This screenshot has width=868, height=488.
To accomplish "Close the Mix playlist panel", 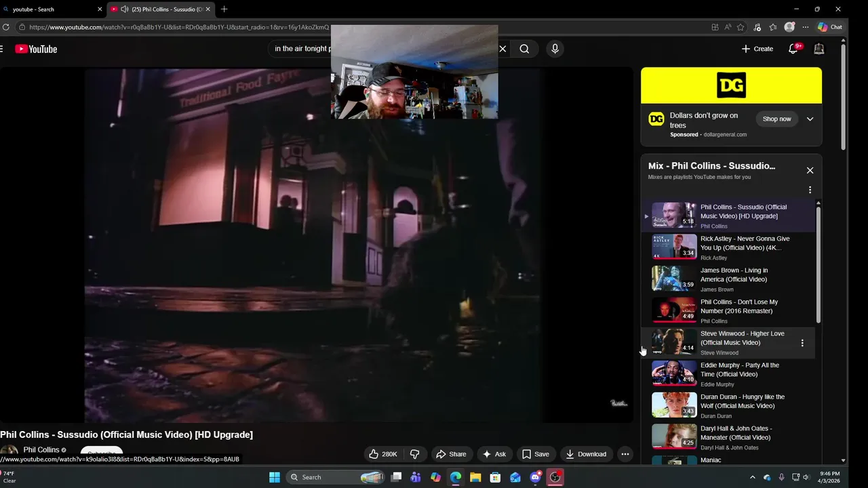I will tap(810, 170).
